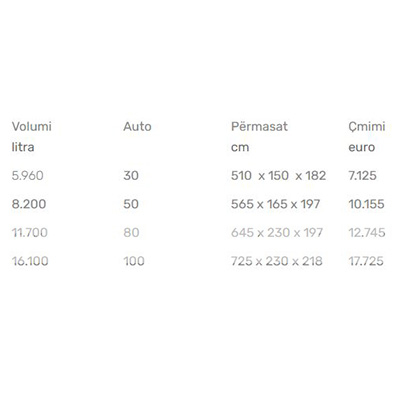Select dimensions 725 x 230 x 218
The image size is (400, 400).
click(x=277, y=261)
